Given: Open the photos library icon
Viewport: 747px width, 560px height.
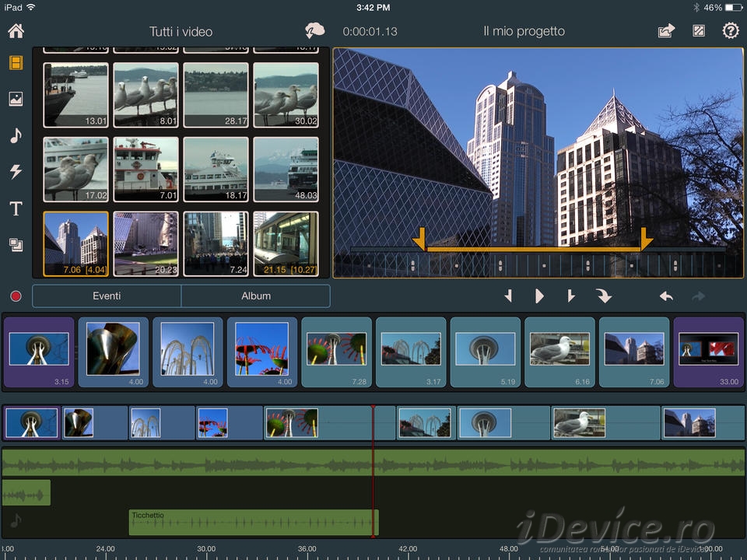Looking at the screenshot, I should (x=16, y=99).
